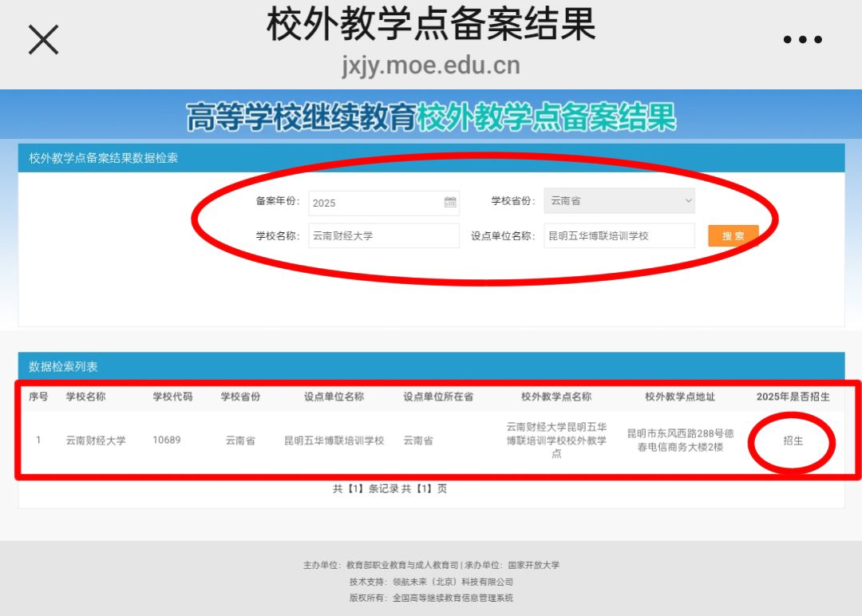Click the 校外教学点名称 column header
This screenshot has width=862, height=616.
(x=556, y=397)
